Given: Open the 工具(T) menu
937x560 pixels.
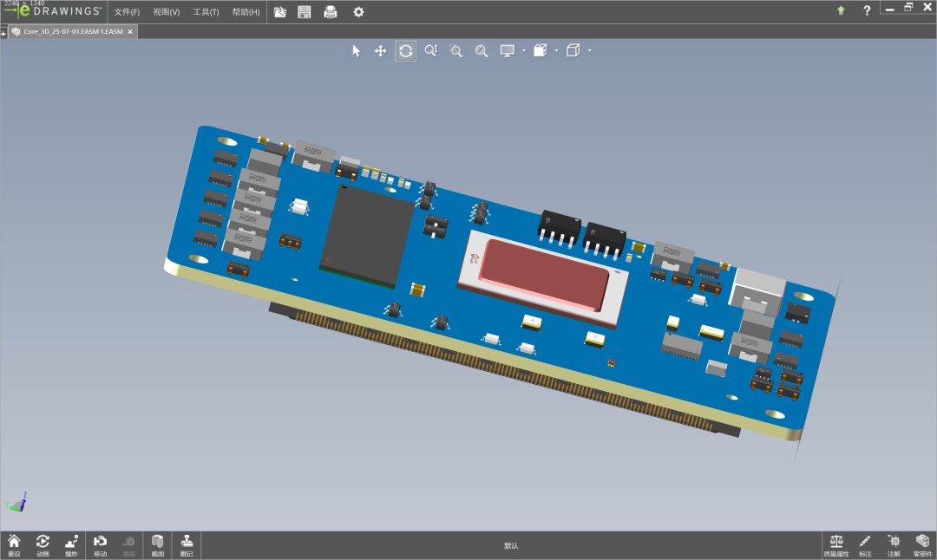Looking at the screenshot, I should tap(206, 12).
